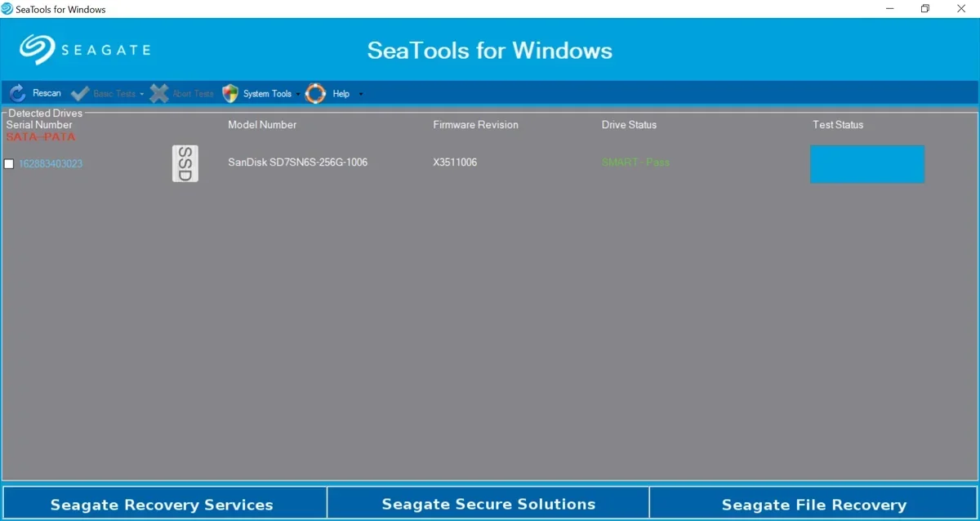Expand the Help dropdown arrow
This screenshot has width=980, height=521.
tap(361, 94)
